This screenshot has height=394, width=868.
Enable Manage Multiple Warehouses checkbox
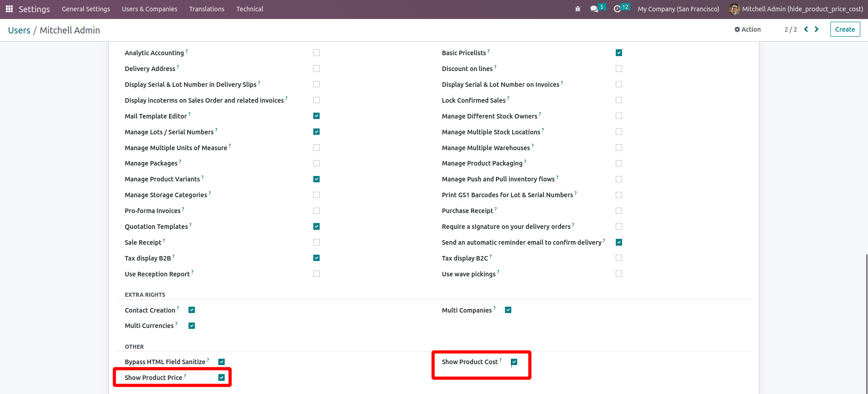(619, 147)
